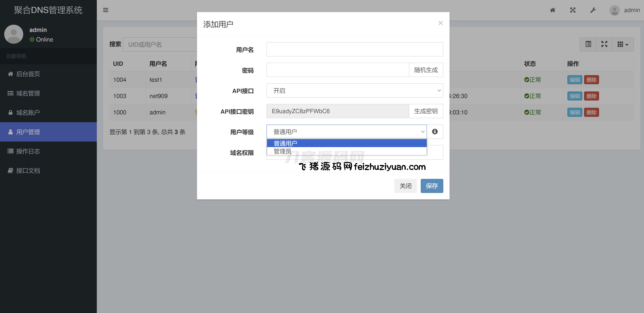Open the columns grid dropdown
The image size is (644, 313).
click(622, 44)
